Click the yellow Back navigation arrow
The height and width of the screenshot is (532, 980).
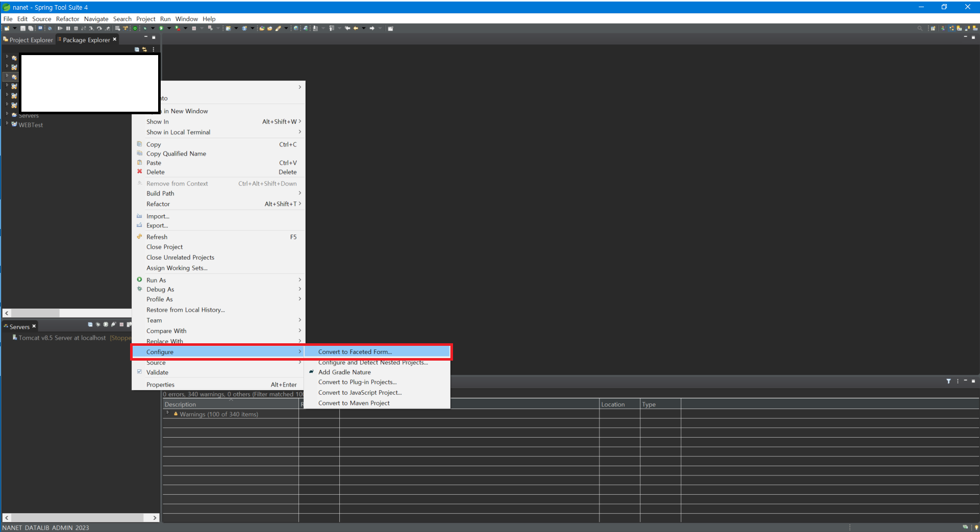pyautogui.click(x=356, y=29)
